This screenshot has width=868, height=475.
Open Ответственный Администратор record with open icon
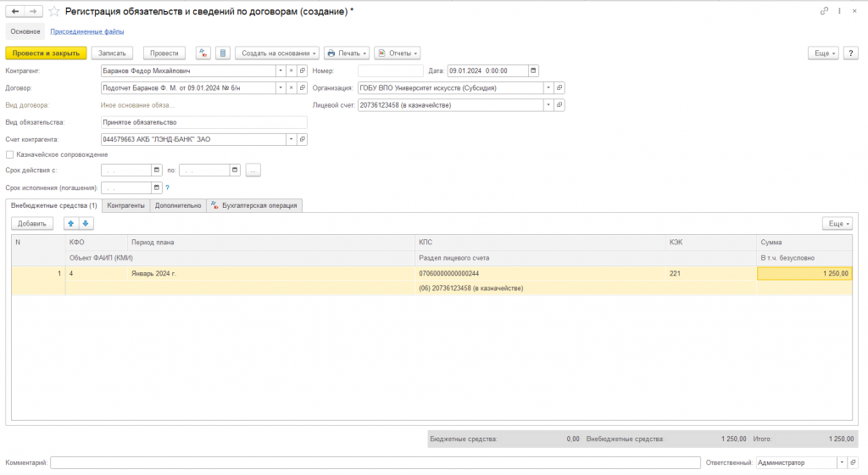pyautogui.click(x=853, y=463)
